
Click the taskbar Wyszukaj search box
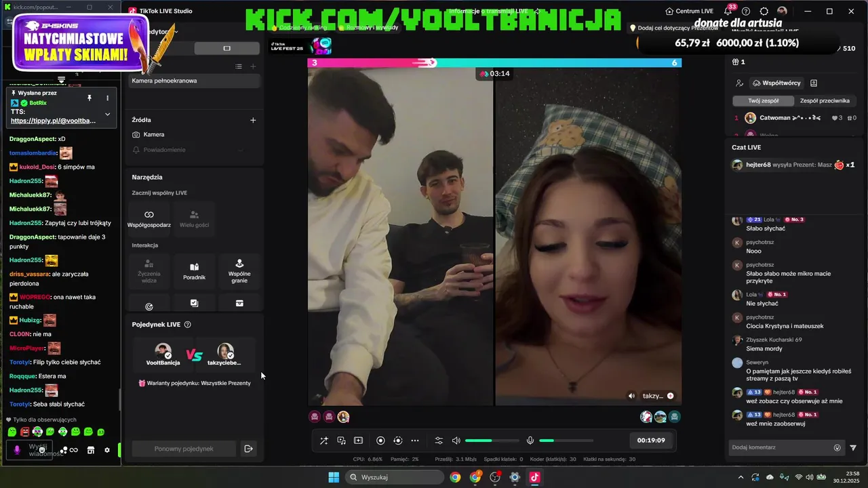coord(393,477)
